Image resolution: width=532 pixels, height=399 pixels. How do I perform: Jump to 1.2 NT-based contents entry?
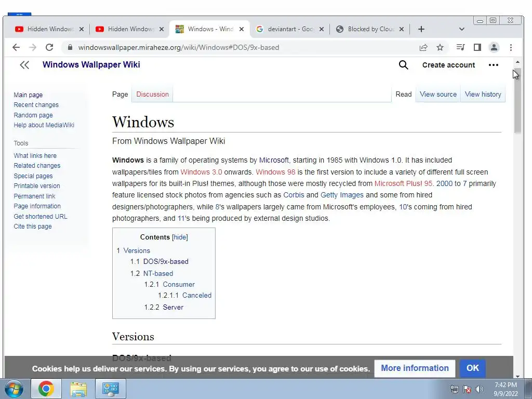[152, 273]
